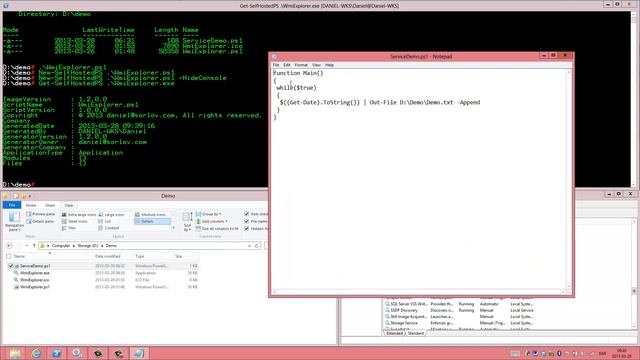Click Storage (D:) in the breadcrumb
640x360 pixels.
(x=88, y=246)
